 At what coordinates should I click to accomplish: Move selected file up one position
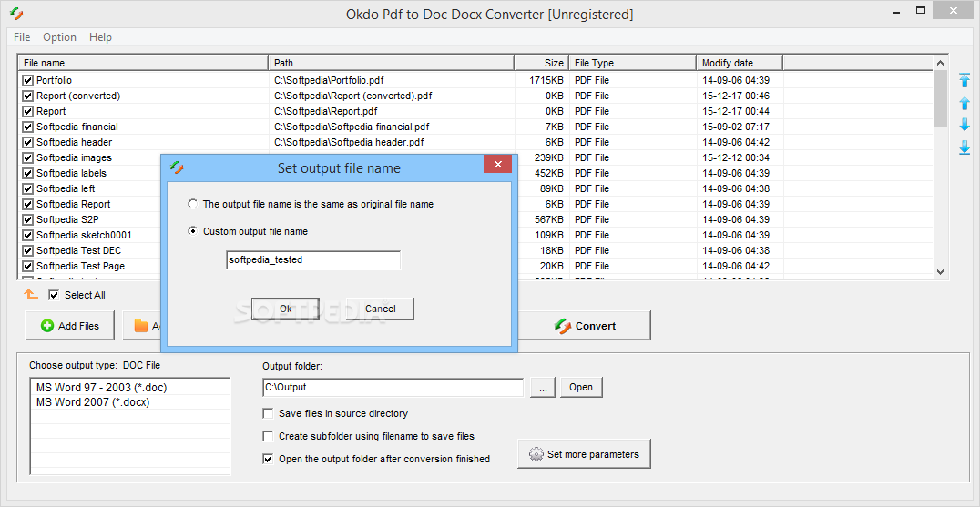point(965,103)
